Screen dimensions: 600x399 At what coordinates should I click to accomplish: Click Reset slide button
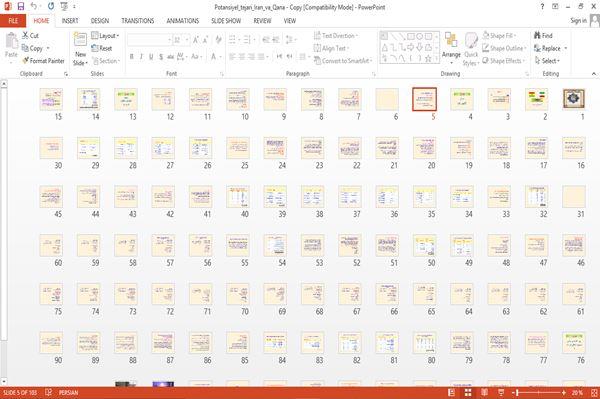pos(102,48)
